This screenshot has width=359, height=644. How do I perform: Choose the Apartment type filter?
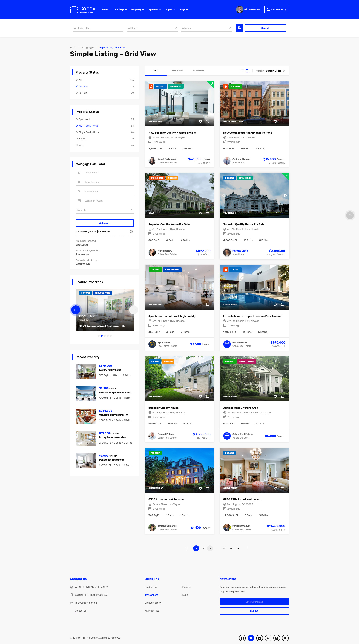pyautogui.click(x=77, y=120)
